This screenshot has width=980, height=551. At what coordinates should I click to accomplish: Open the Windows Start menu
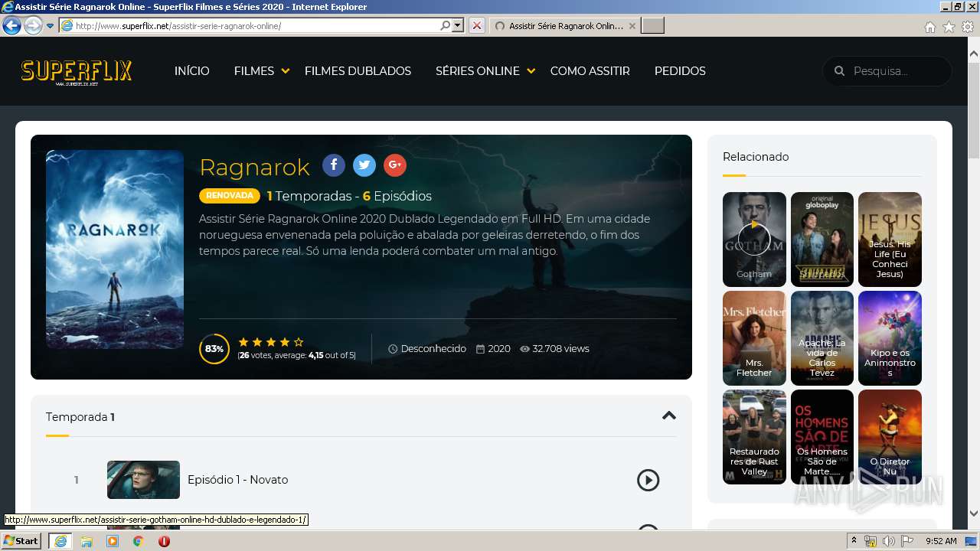pos(21,541)
